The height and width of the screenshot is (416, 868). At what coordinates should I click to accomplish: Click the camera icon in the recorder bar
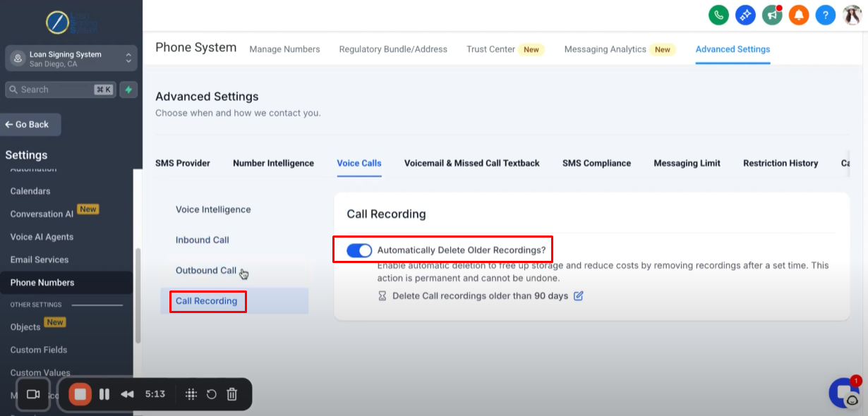(x=32, y=394)
